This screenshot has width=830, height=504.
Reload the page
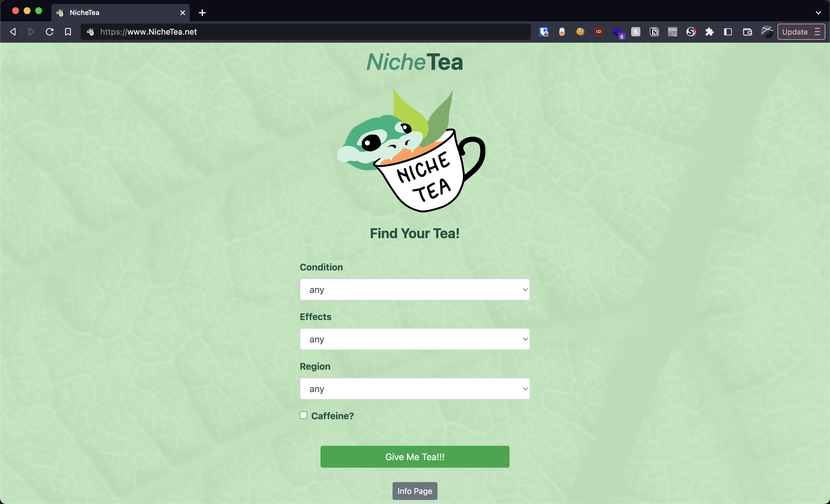[50, 32]
